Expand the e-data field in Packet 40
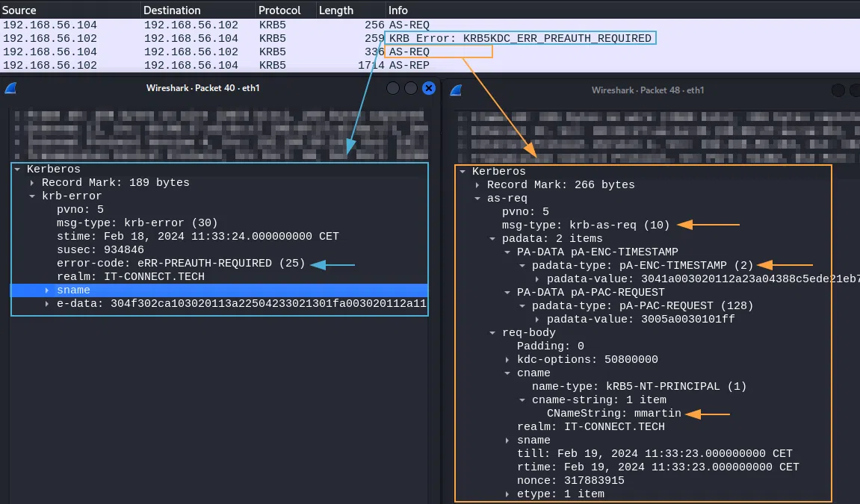860x504 pixels. click(47, 303)
